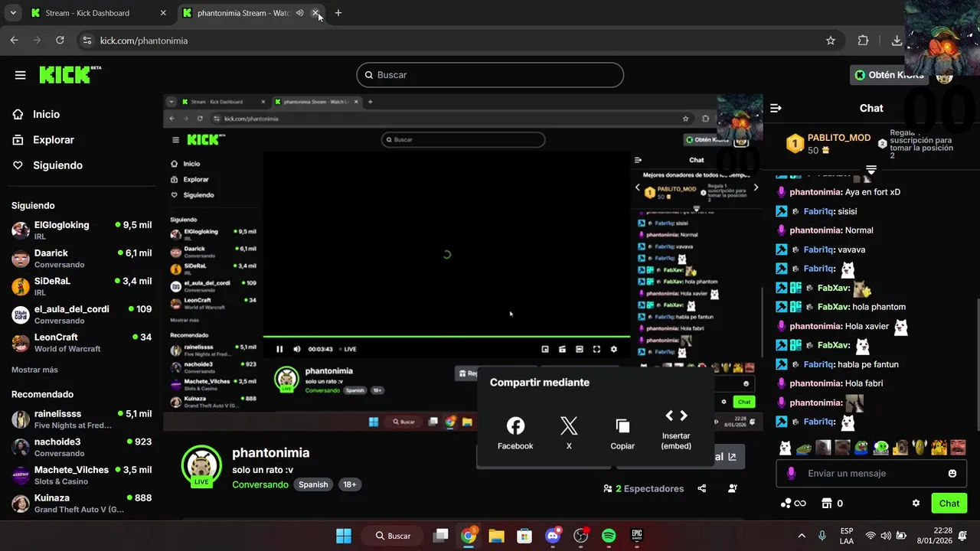Click the share icon beside Espectadores
This screenshot has width=980, height=551.
pos(702,488)
